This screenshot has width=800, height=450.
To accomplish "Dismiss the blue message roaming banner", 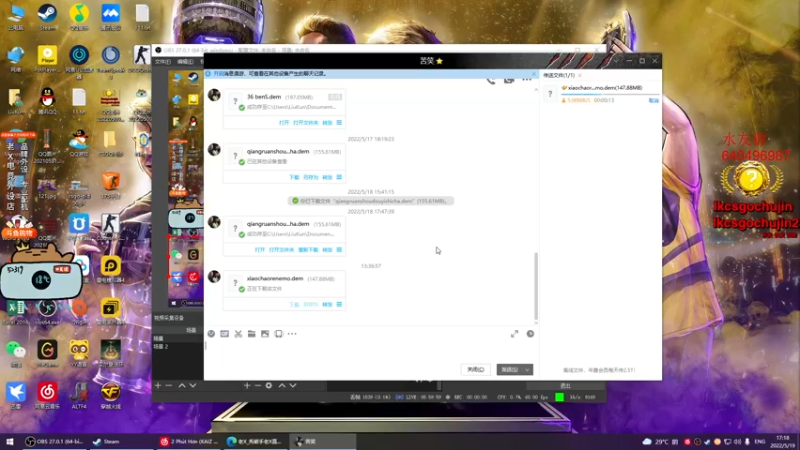I will click(x=534, y=73).
